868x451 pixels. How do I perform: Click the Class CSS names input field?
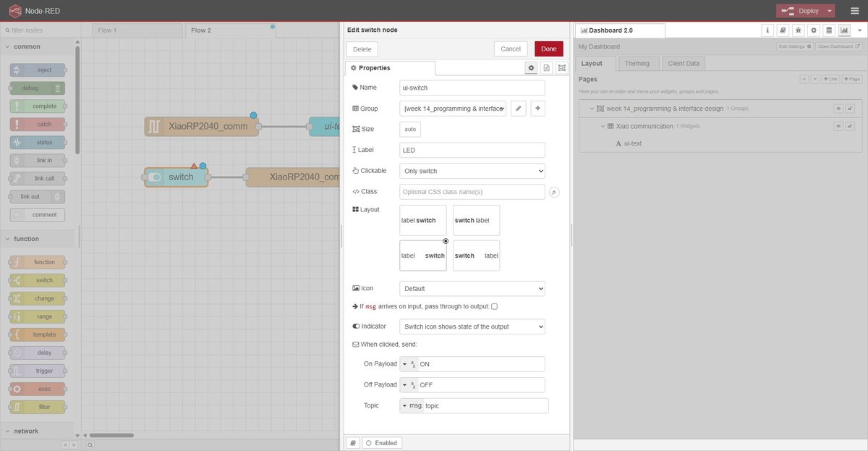(472, 192)
